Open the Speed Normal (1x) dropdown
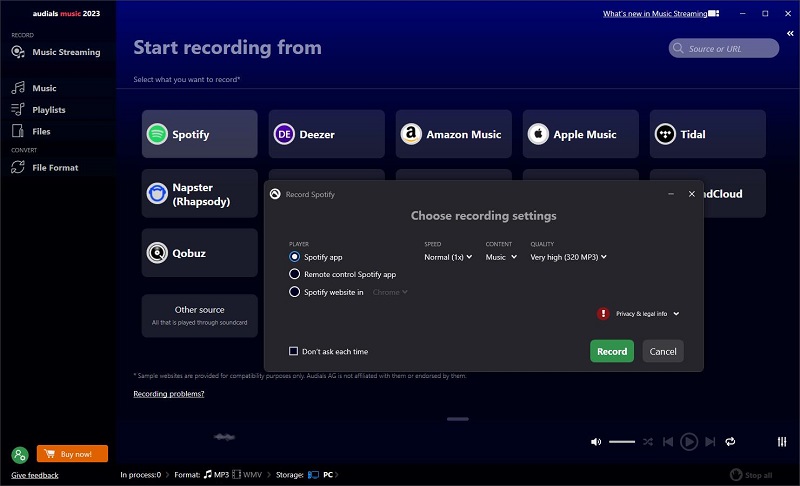Viewport: 800px width, 486px height. coord(448,257)
